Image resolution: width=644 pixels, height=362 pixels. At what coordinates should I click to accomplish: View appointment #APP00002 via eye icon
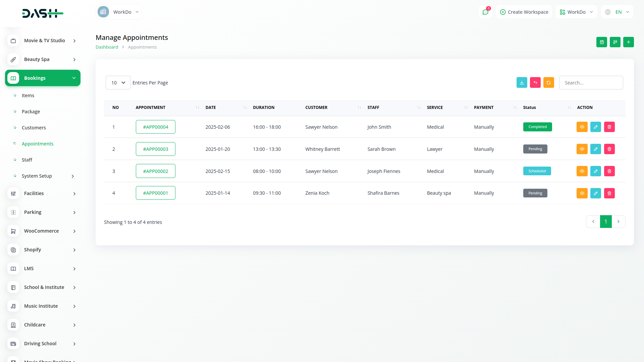click(582, 171)
